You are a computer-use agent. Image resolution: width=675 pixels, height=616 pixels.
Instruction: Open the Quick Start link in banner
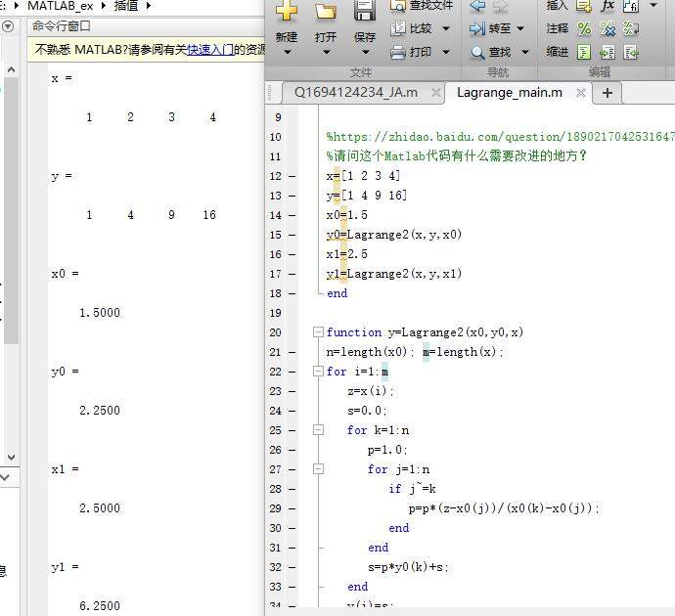[210, 49]
